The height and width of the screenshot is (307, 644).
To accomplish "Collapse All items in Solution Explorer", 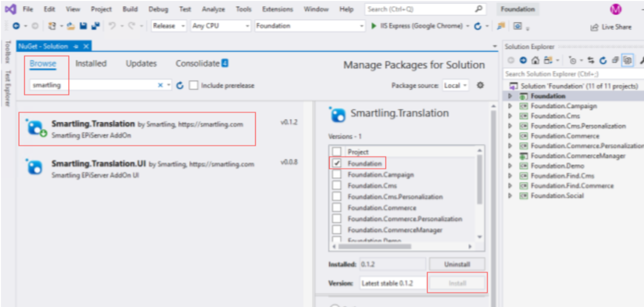I will [x=614, y=60].
